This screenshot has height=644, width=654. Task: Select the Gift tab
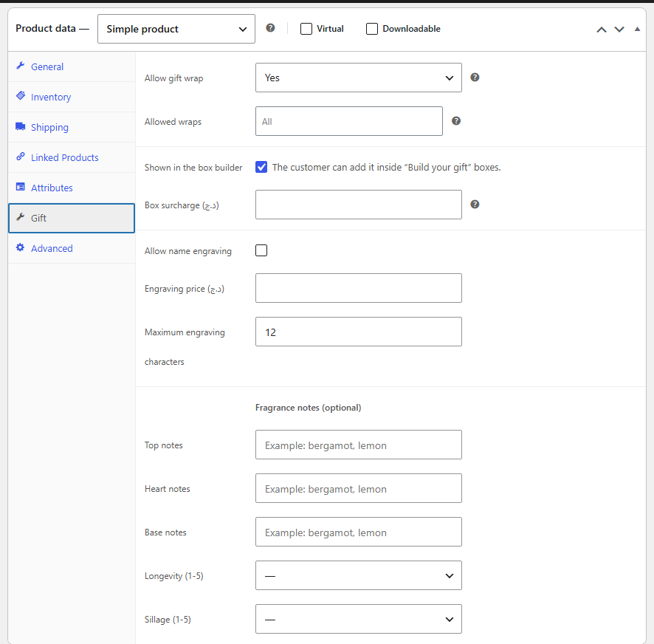(72, 218)
